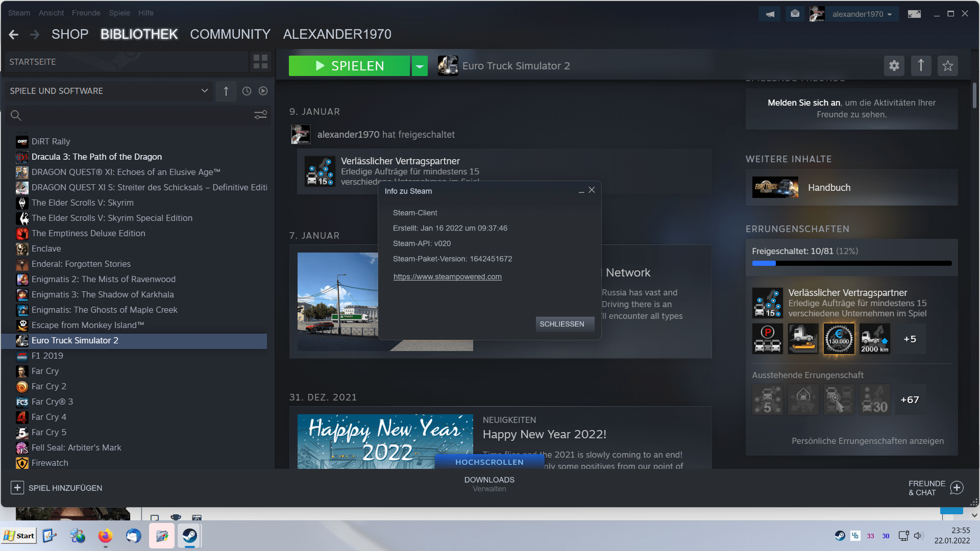
Task: Open the volume speaker tray icon
Action: pos(918,536)
